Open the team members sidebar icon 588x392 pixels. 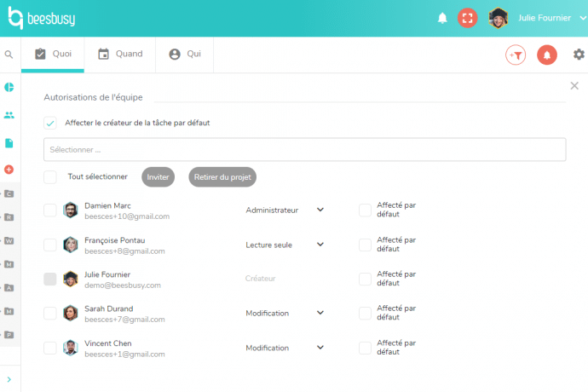[x=9, y=115]
